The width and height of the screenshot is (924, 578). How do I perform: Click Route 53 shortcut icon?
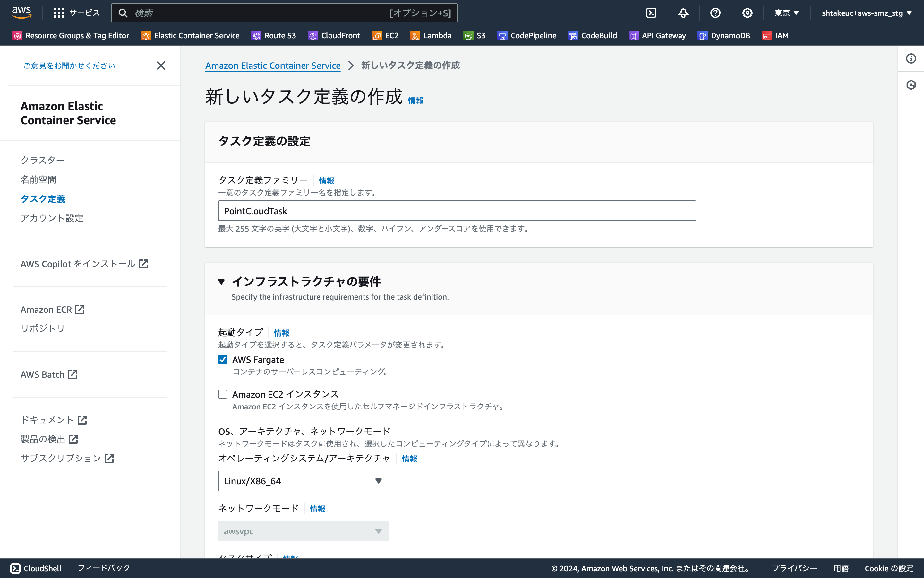[256, 36]
